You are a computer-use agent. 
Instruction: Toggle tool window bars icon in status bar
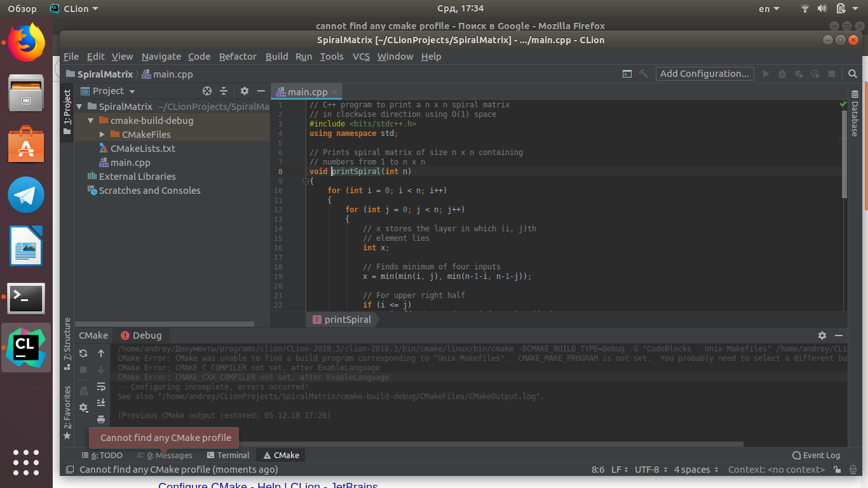click(71, 470)
